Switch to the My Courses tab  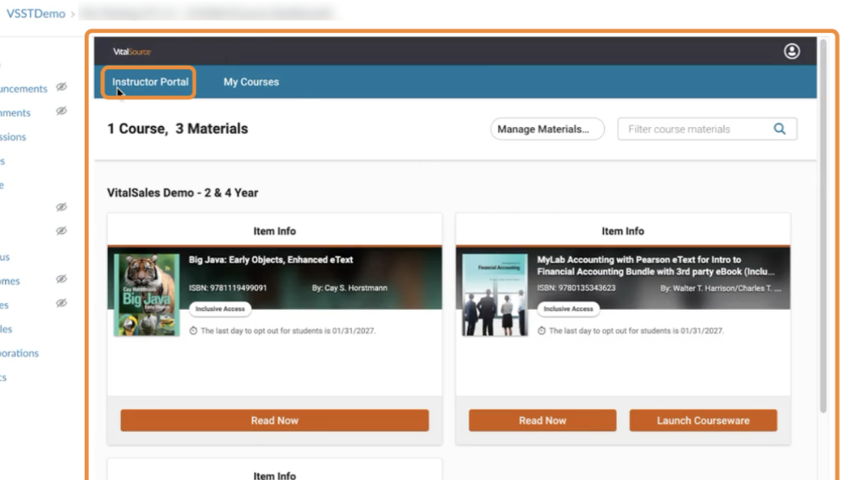coord(251,82)
